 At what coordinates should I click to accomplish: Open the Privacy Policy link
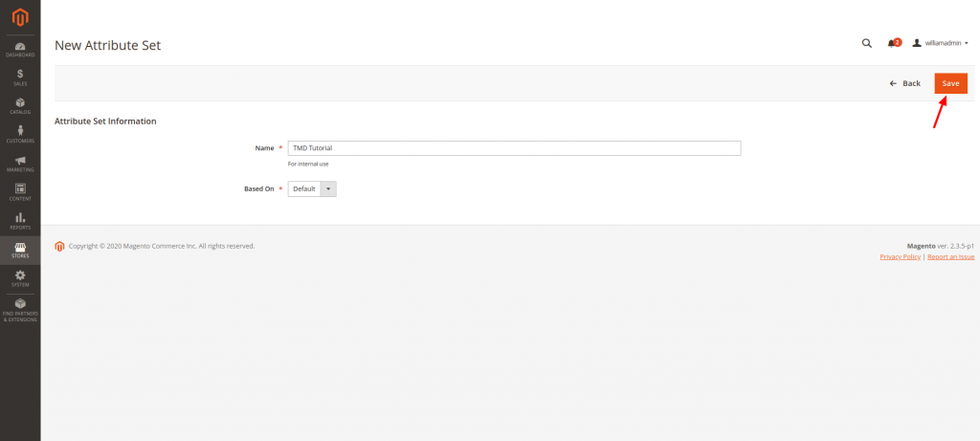[x=900, y=257]
